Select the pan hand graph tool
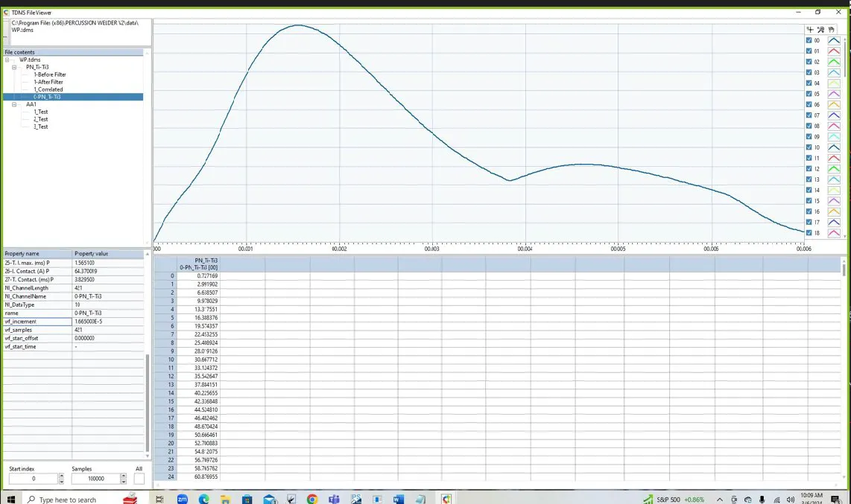The width and height of the screenshot is (851, 504). pyautogui.click(x=832, y=30)
